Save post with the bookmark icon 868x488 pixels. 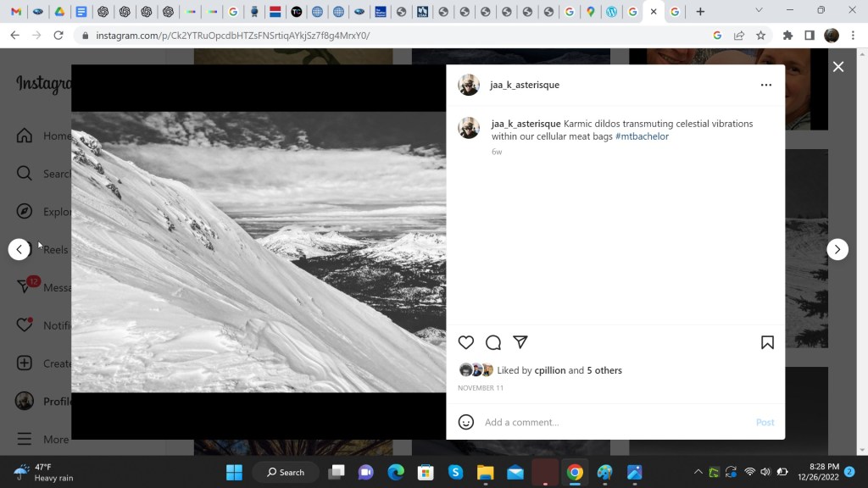point(767,342)
